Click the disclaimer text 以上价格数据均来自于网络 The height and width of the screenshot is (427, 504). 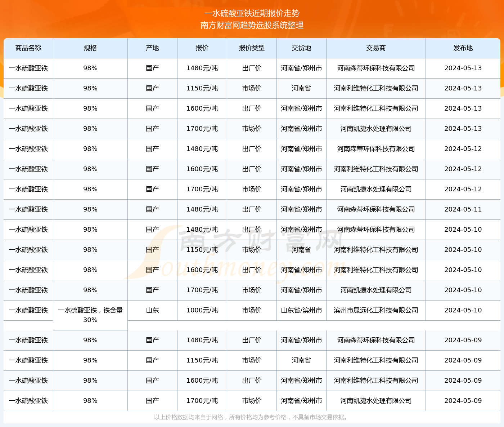(x=188, y=417)
